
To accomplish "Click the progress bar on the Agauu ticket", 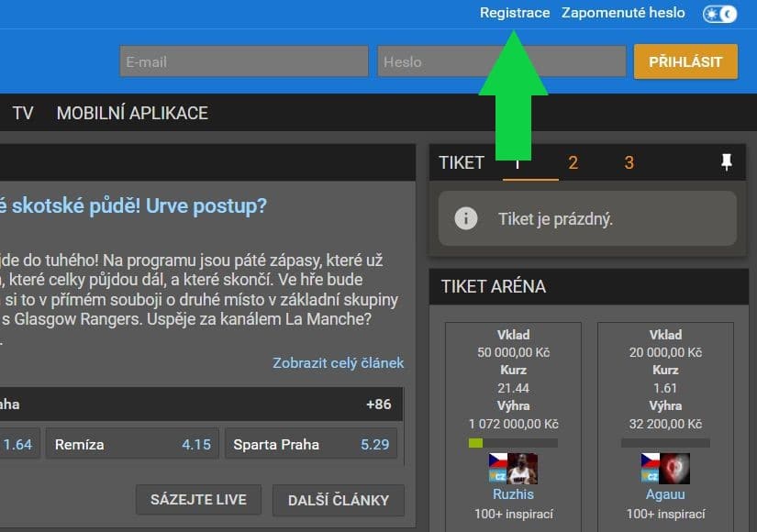I will click(x=665, y=443).
